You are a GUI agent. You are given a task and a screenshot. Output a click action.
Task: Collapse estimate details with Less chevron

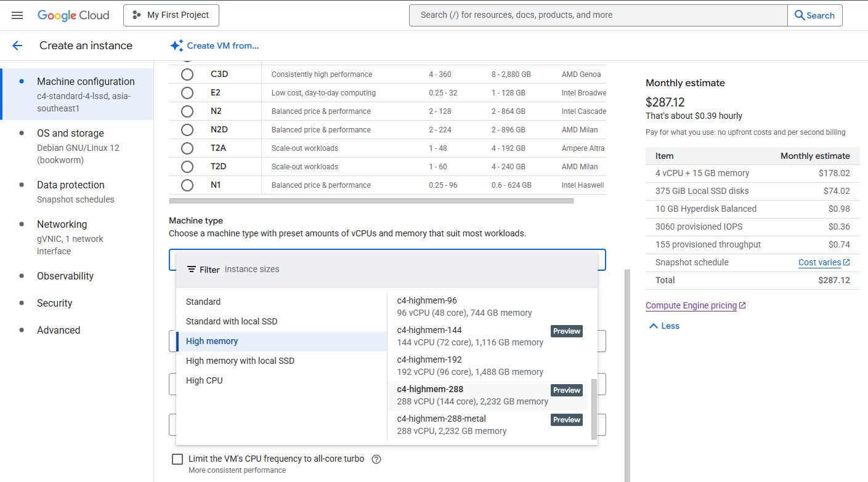[654, 326]
